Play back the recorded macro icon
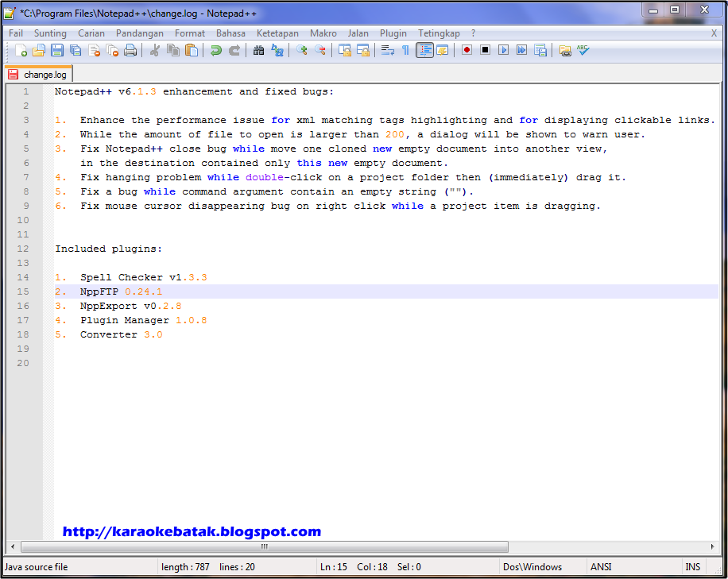This screenshot has width=728, height=579. coord(503,50)
